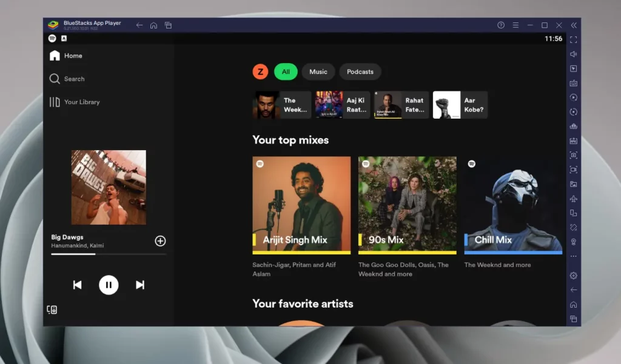
Task: Click the 'A' keyboard notification icon in status bar
Action: (64, 38)
